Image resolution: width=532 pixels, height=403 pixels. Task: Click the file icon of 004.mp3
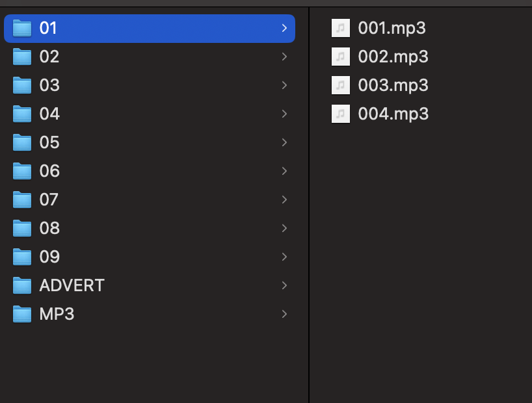point(340,114)
